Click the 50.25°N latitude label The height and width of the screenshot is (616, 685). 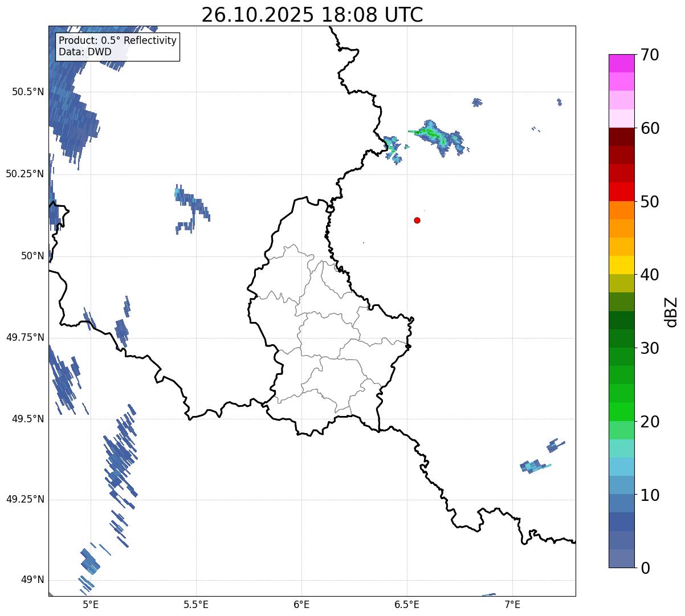[x=25, y=174]
